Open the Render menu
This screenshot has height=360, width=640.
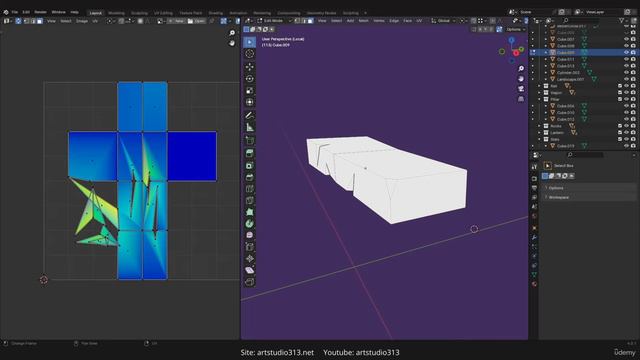(40, 12)
